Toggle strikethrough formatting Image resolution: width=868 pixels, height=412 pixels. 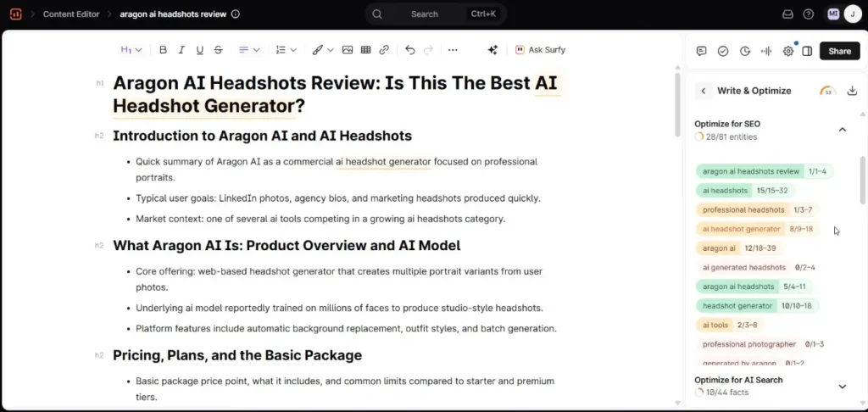click(218, 50)
